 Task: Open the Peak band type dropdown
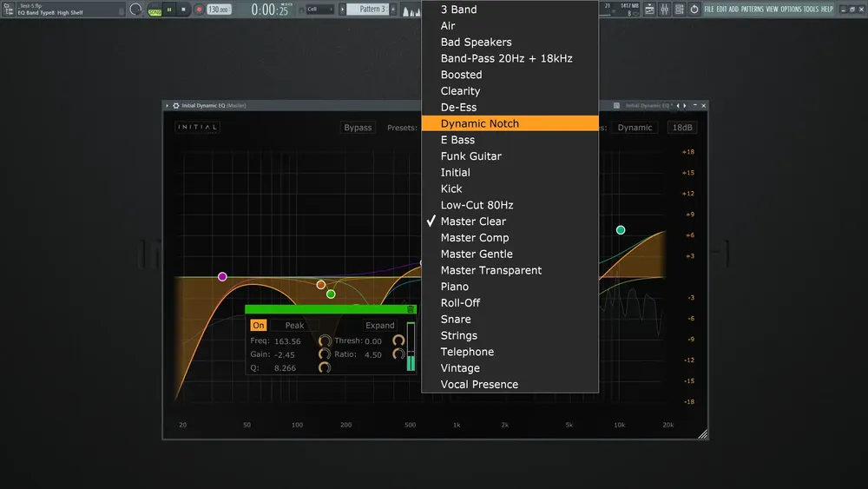click(294, 325)
